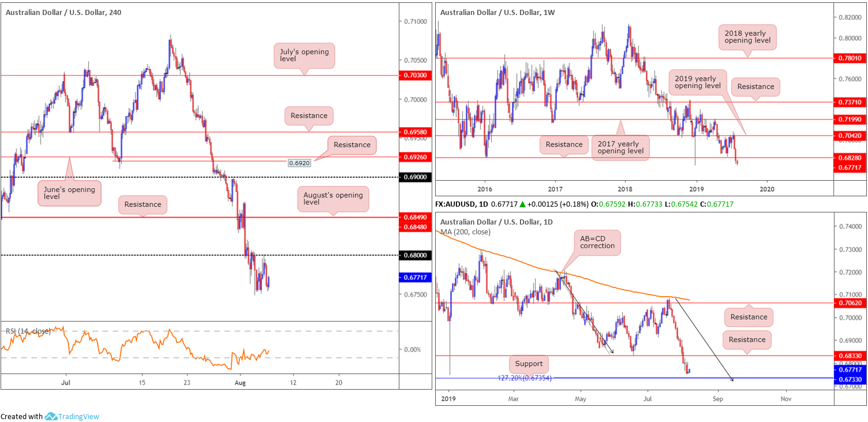Screen dimensions: 868x422
Task: Click 'Australian Dollar / U.S. Dollar, 240' title
Action: point(64,12)
